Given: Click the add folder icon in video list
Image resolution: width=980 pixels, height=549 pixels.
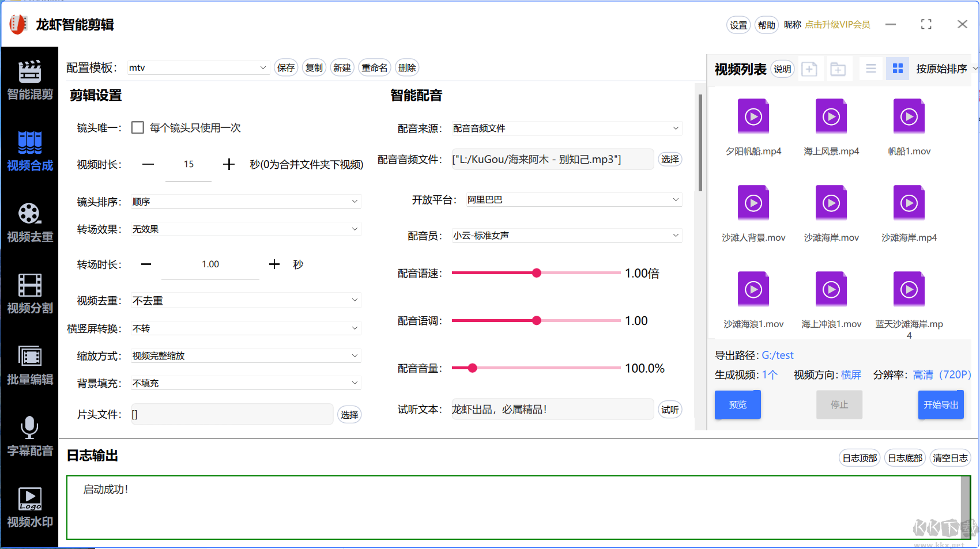Looking at the screenshot, I should (x=838, y=69).
